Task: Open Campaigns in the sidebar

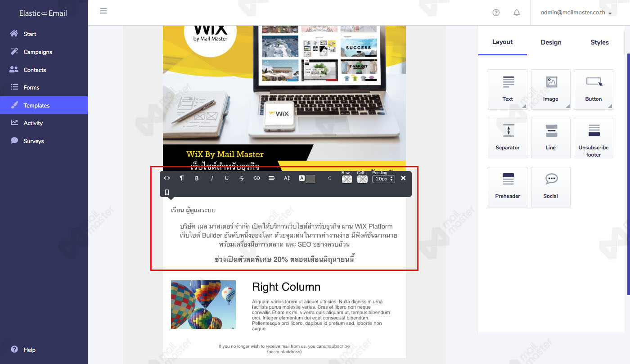Action: tap(44, 52)
